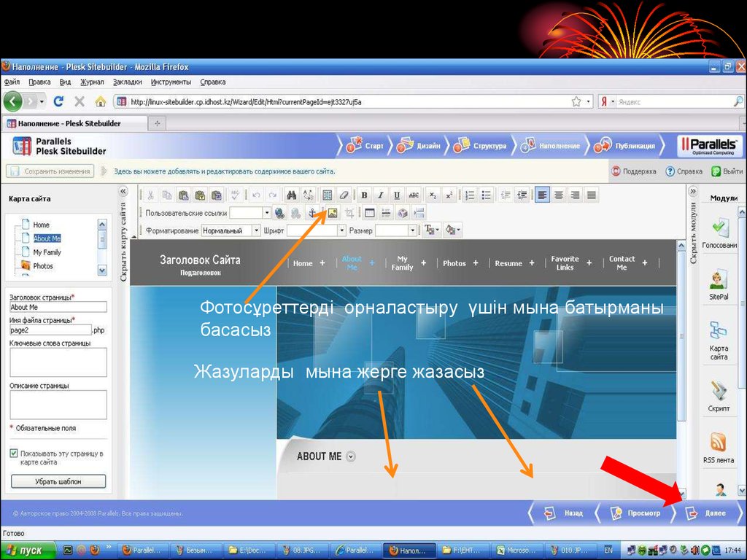Go to the Структура wizard step
This screenshot has height=560, width=747.
click(480, 146)
